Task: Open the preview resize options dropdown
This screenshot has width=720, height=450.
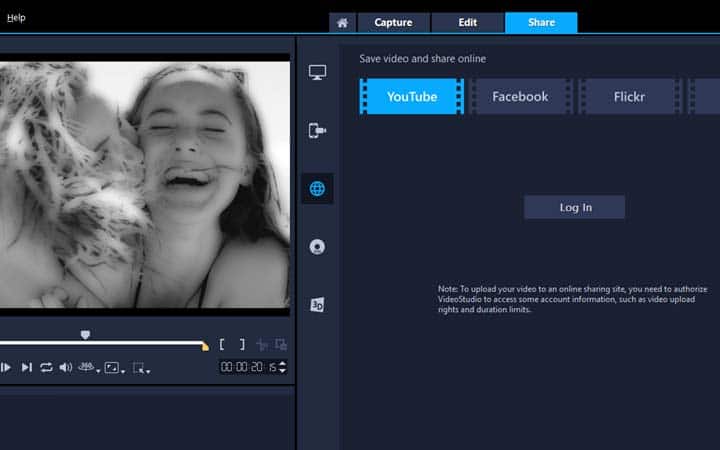Action: tap(114, 368)
